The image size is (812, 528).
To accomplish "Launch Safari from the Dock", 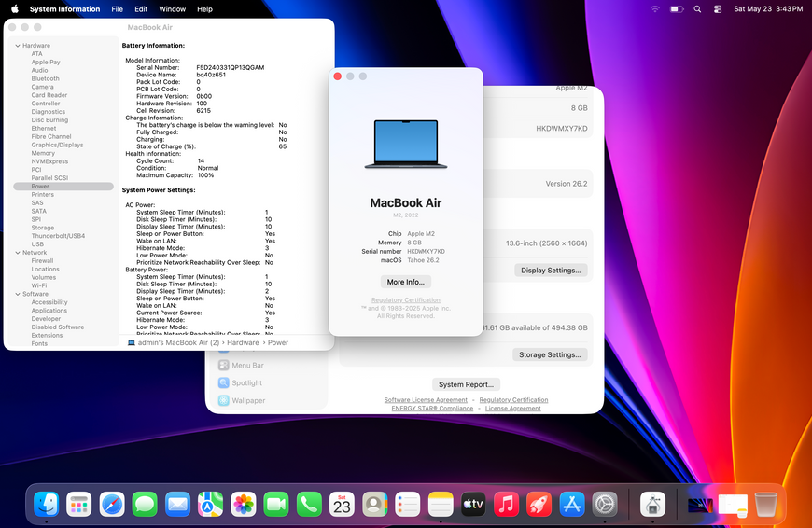I will pos(112,504).
